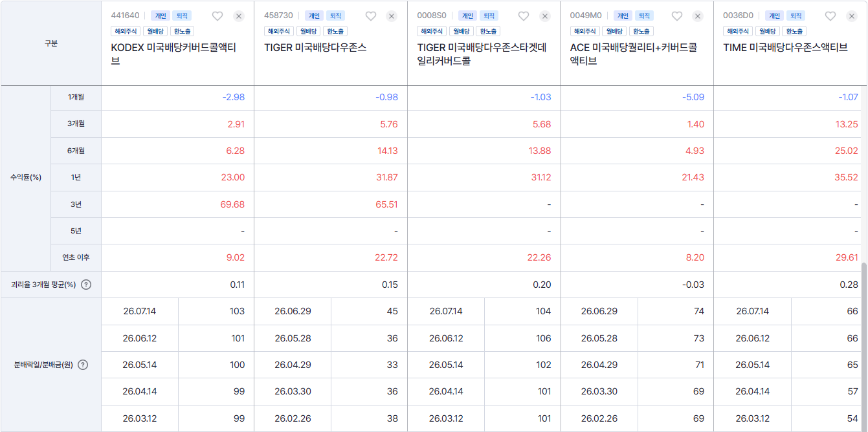Select 환노출 tag under code 0049M0

pyautogui.click(x=641, y=31)
